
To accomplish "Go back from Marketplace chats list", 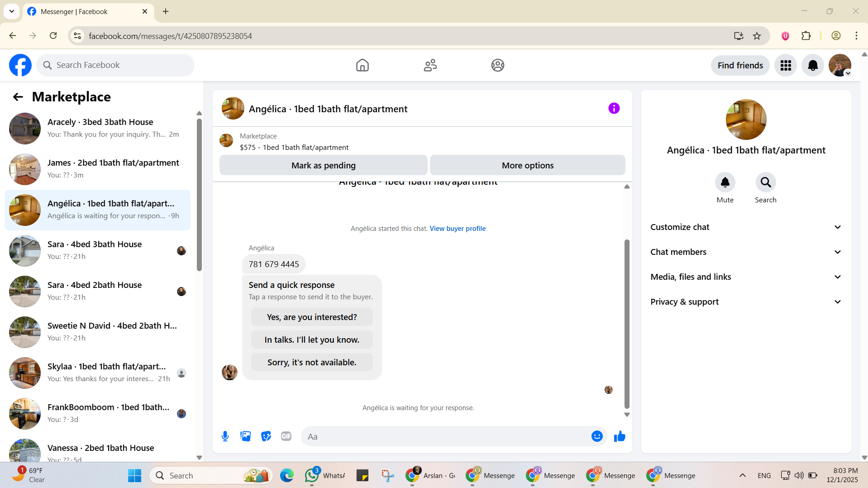I will (18, 97).
